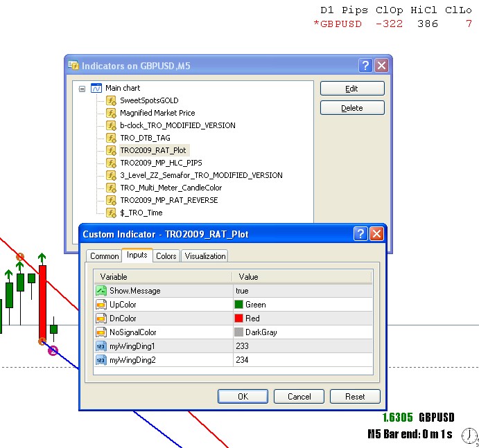Select SweetSpotsGOLD in the indicator list
The width and height of the screenshot is (479, 448).
pos(149,100)
